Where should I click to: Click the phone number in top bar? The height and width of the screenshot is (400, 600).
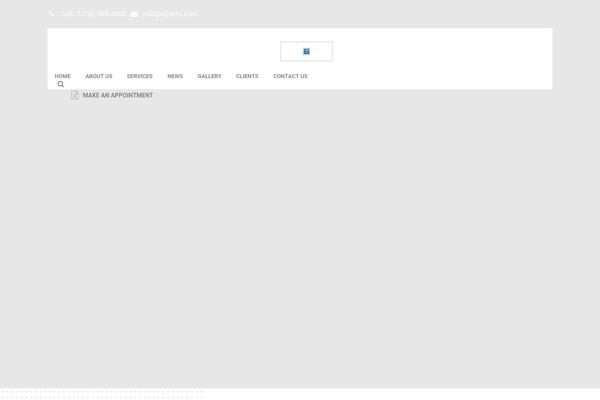[x=93, y=14]
